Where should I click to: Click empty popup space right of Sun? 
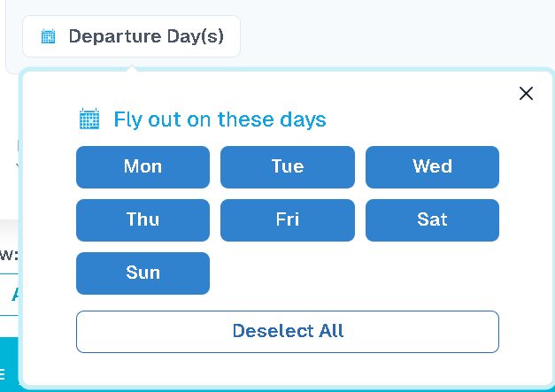(354, 273)
